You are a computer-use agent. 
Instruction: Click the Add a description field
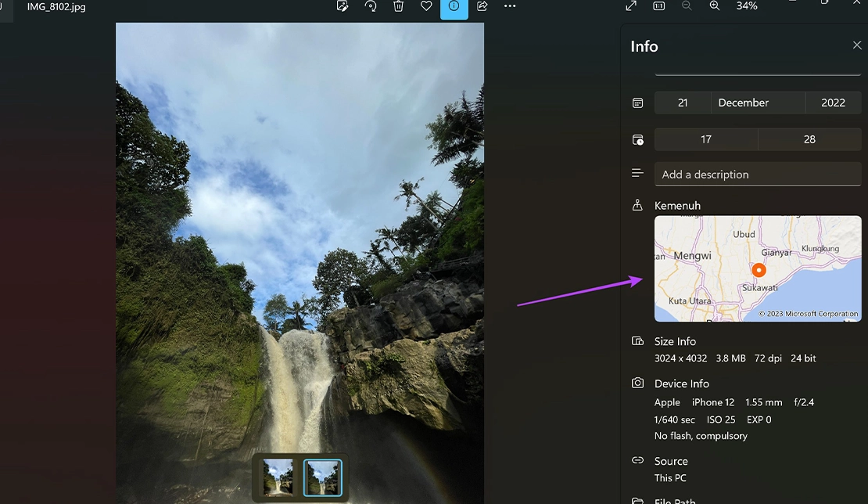(758, 175)
